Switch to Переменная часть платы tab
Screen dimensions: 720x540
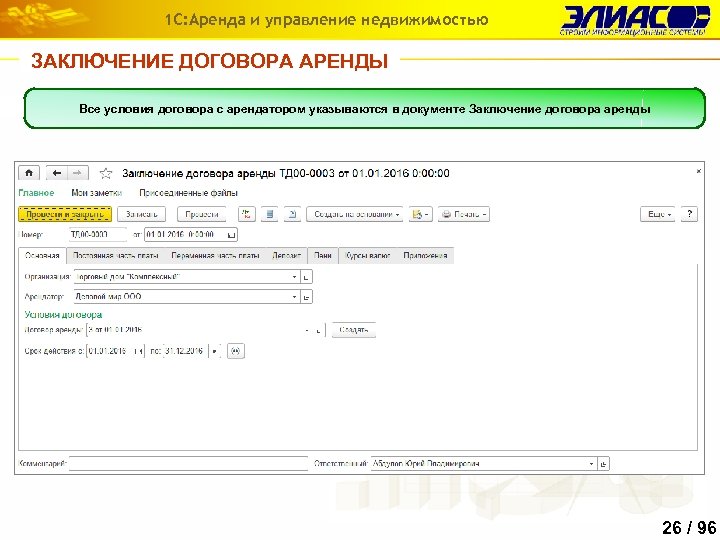click(215, 255)
